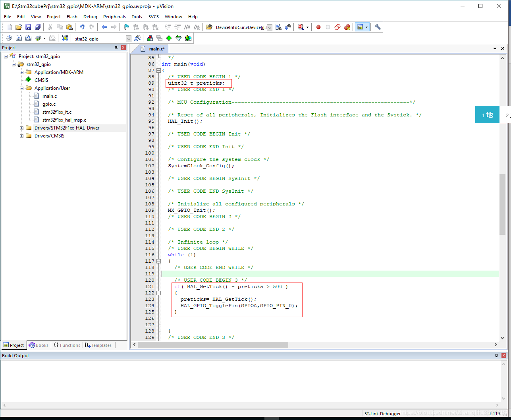Select gpio.c in the project tree
Screen dimensions: 511x420
[49, 104]
